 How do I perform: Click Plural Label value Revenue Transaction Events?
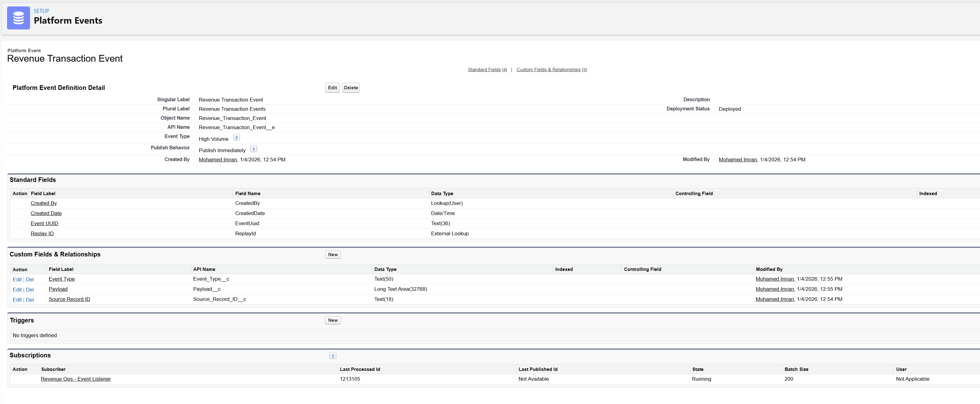click(x=232, y=109)
